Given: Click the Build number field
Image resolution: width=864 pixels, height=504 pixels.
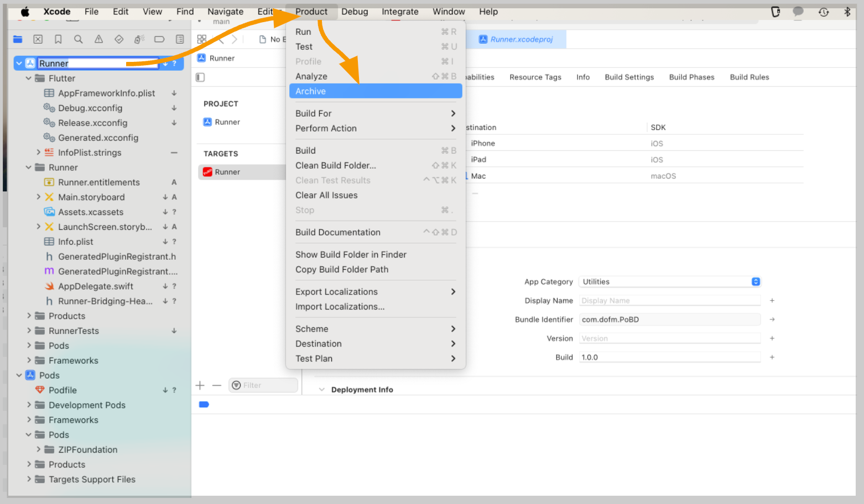Looking at the screenshot, I should pos(670,357).
